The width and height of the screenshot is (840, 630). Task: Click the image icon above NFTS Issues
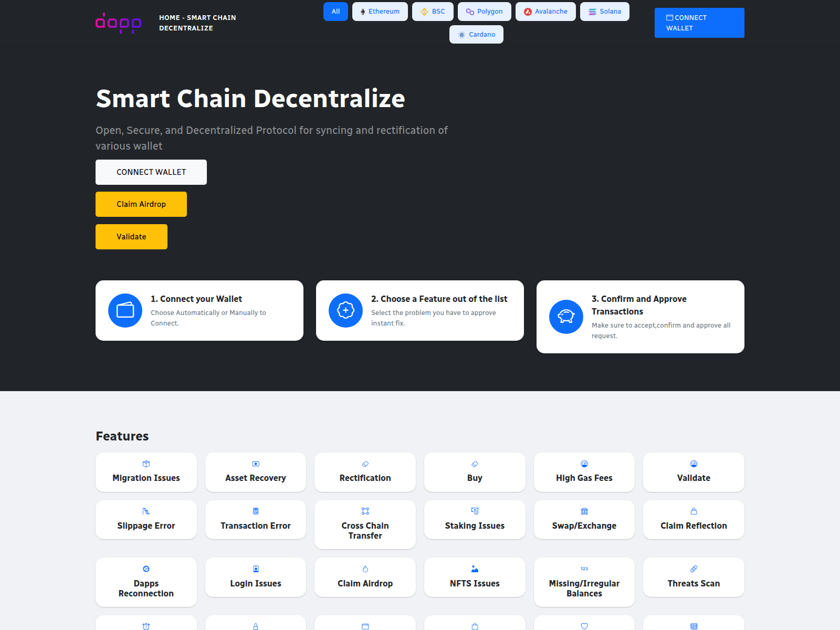pyautogui.click(x=475, y=569)
